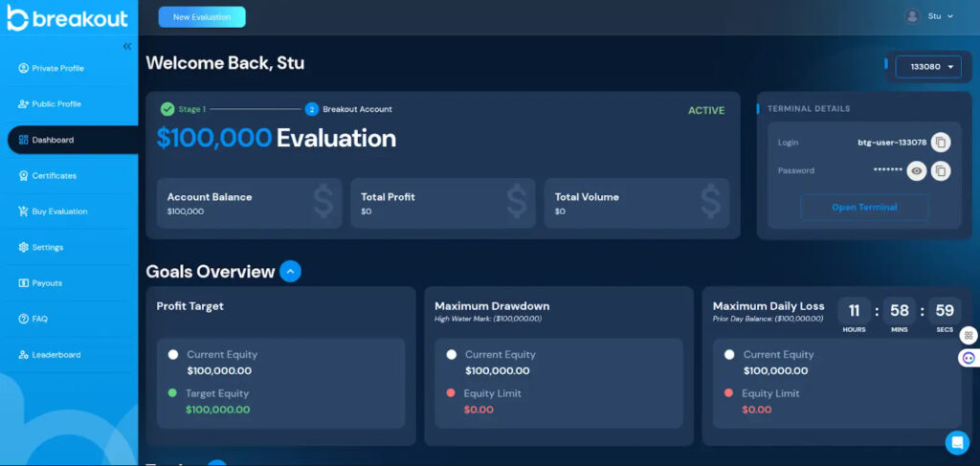Click Total Profit card
Image resolution: width=980 pixels, height=466 pixels.
443,204
